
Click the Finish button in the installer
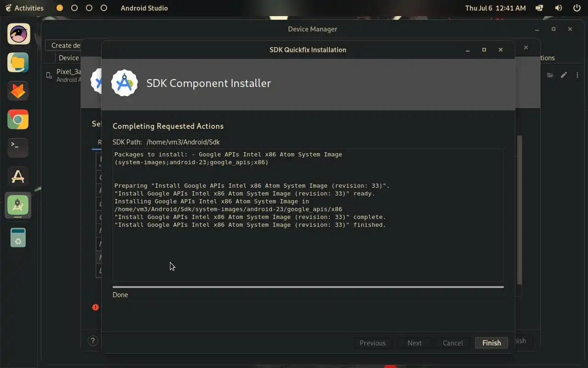point(492,343)
